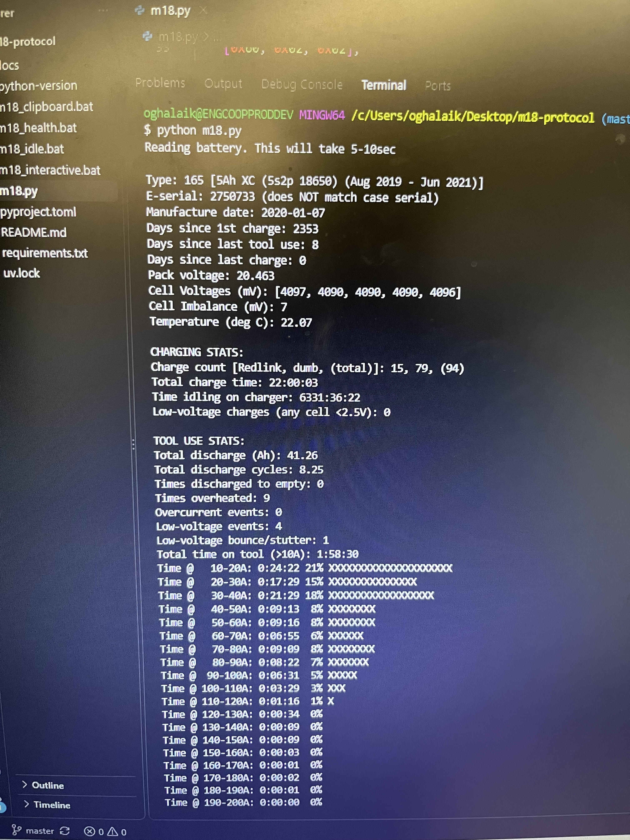
Task: Click the 'Time @ 10-20A' histogram row
Action: click(305, 568)
